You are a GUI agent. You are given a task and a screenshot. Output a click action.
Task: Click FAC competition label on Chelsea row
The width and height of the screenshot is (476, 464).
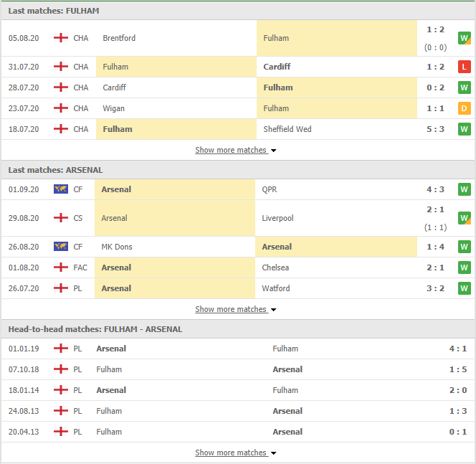coord(80,267)
